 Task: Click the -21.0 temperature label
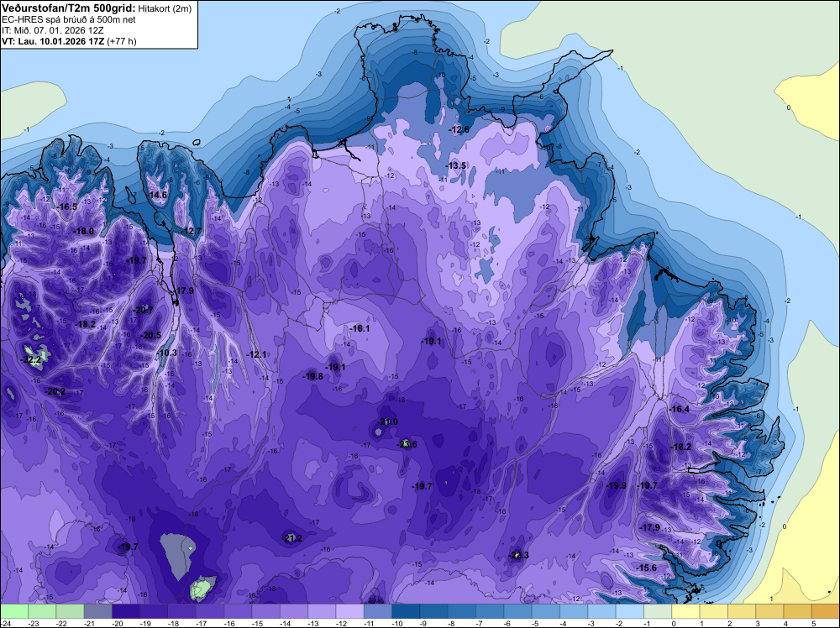[388, 421]
